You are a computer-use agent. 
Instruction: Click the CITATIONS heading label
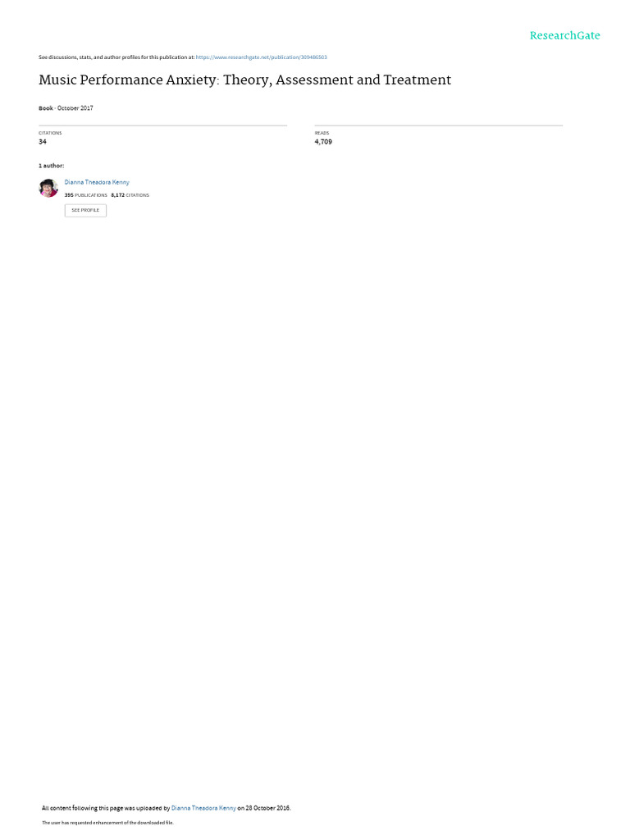(x=50, y=133)
